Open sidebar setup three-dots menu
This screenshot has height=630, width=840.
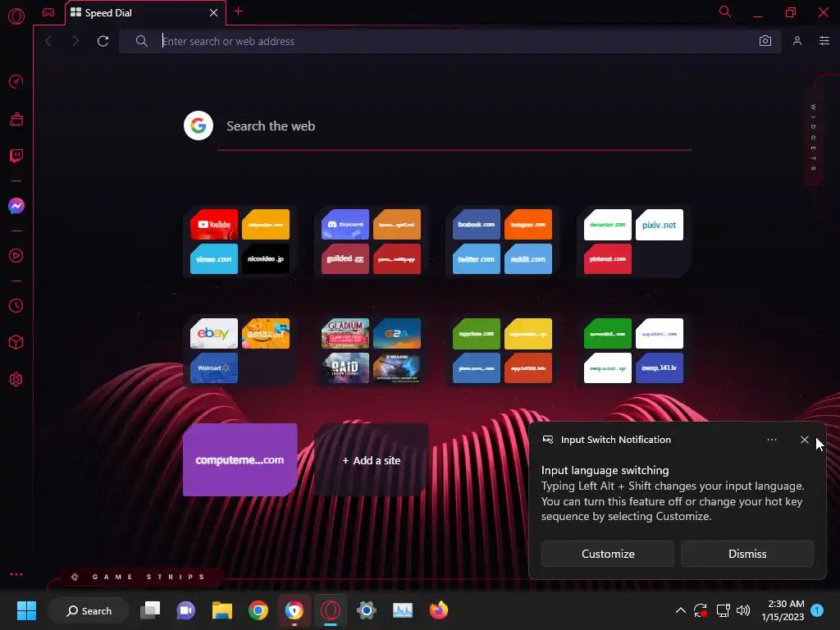[x=16, y=574]
